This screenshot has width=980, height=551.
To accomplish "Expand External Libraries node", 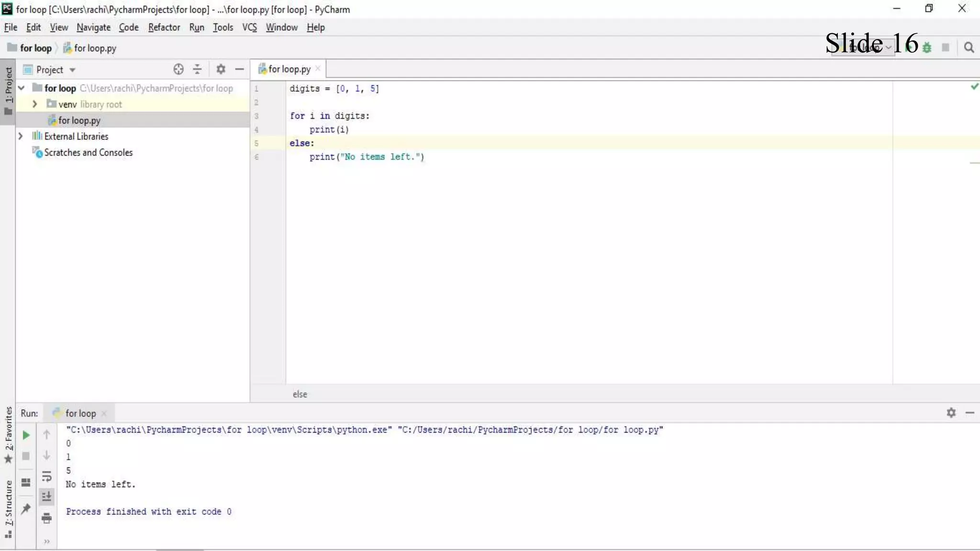I will [x=21, y=136].
